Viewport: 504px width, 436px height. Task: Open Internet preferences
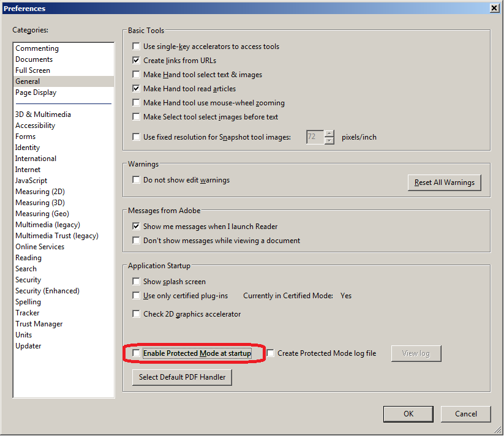(64, 170)
